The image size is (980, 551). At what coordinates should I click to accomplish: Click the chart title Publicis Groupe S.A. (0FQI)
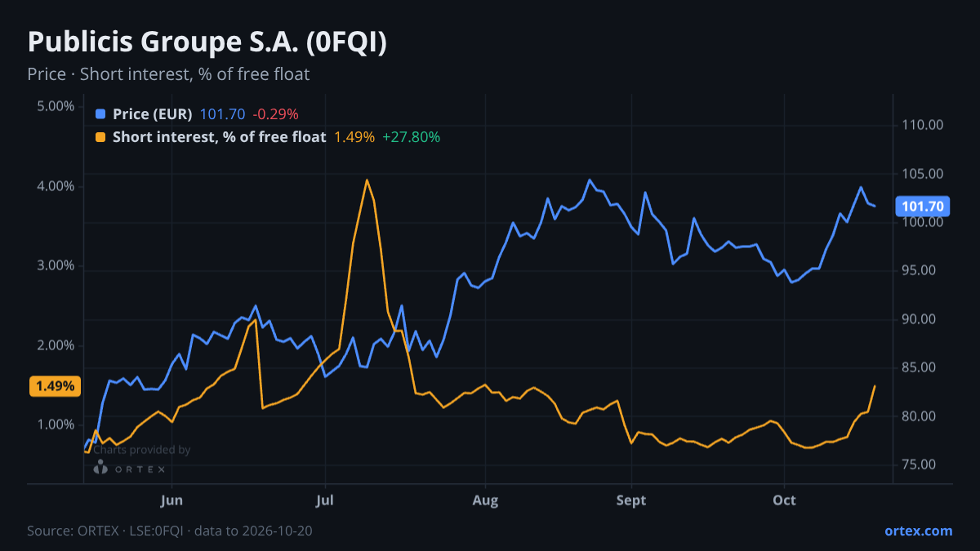point(207,42)
